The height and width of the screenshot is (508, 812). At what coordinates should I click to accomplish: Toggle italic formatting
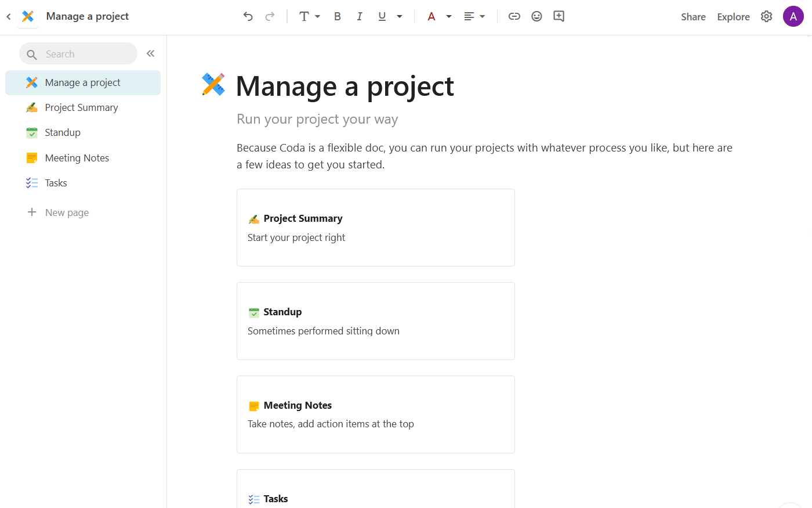(360, 16)
